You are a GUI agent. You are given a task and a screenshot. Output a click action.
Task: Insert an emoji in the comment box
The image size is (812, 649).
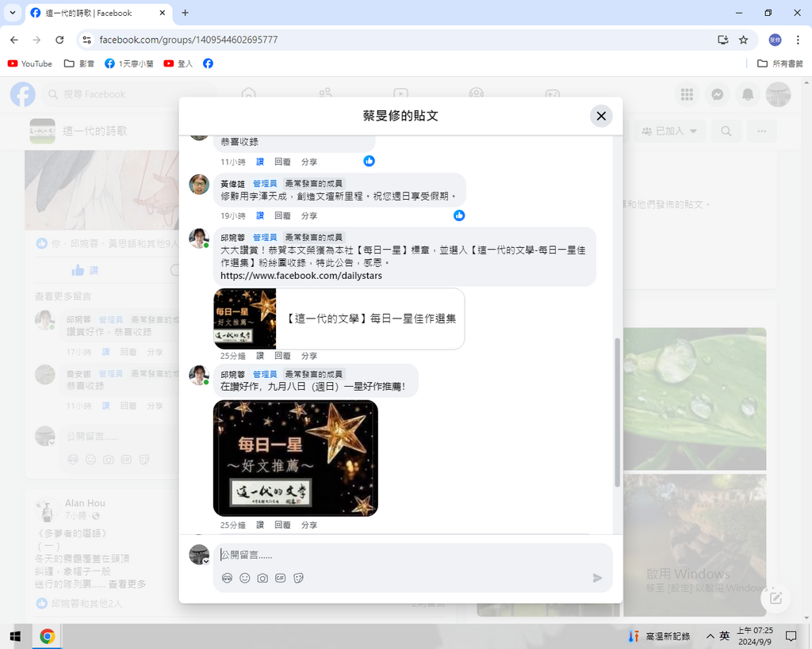(245, 578)
